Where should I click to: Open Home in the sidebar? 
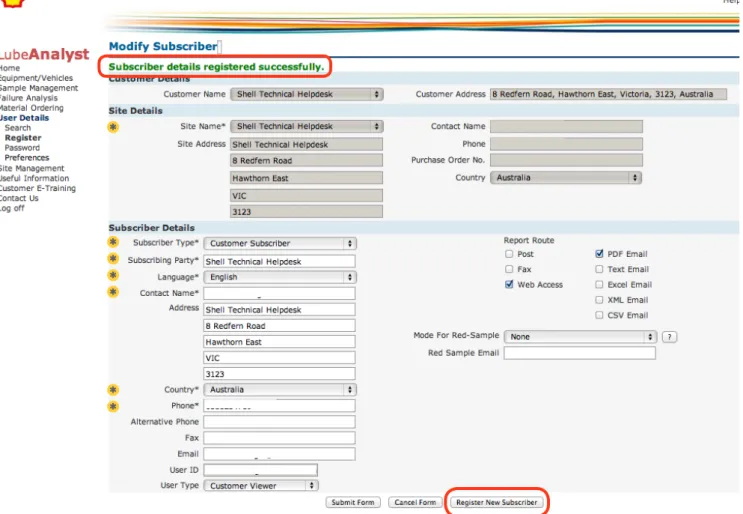click(x=9, y=68)
